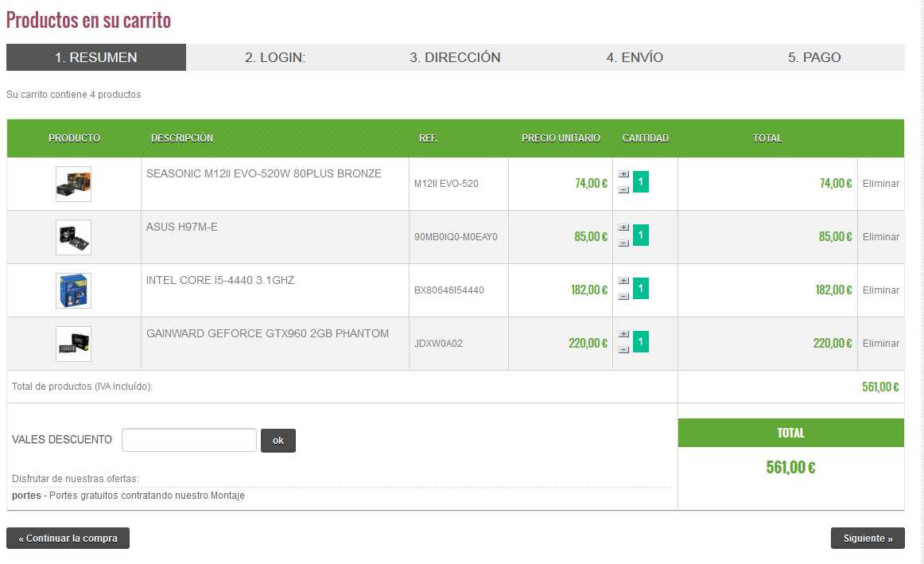This screenshot has width=924, height=564.
Task: Click quantity box of the Gainward row
Action: click(x=641, y=342)
